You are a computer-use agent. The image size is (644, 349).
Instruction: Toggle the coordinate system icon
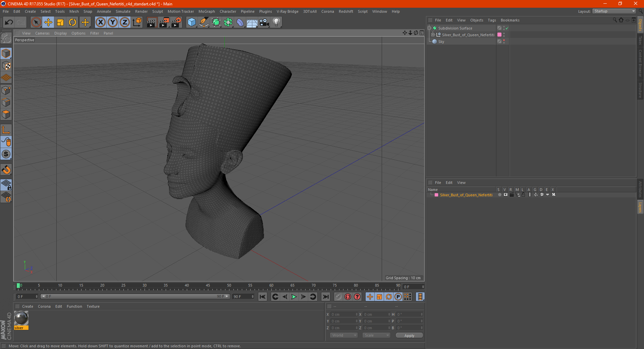click(137, 22)
